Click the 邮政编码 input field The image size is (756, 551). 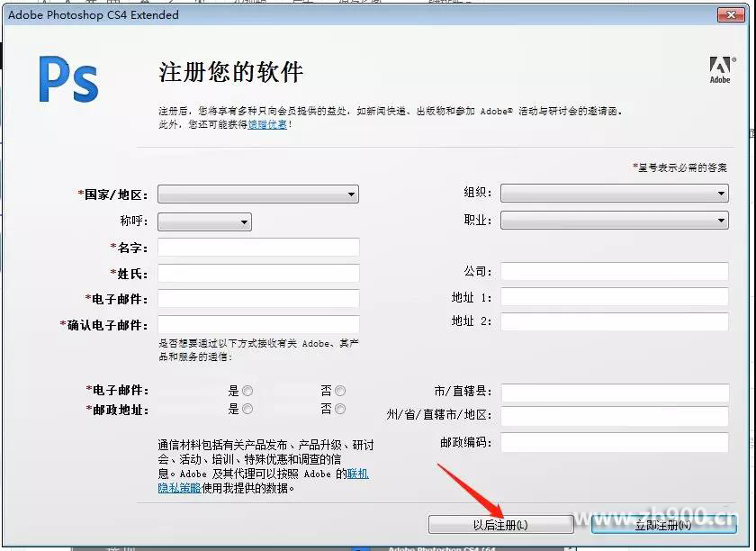pyautogui.click(x=614, y=443)
